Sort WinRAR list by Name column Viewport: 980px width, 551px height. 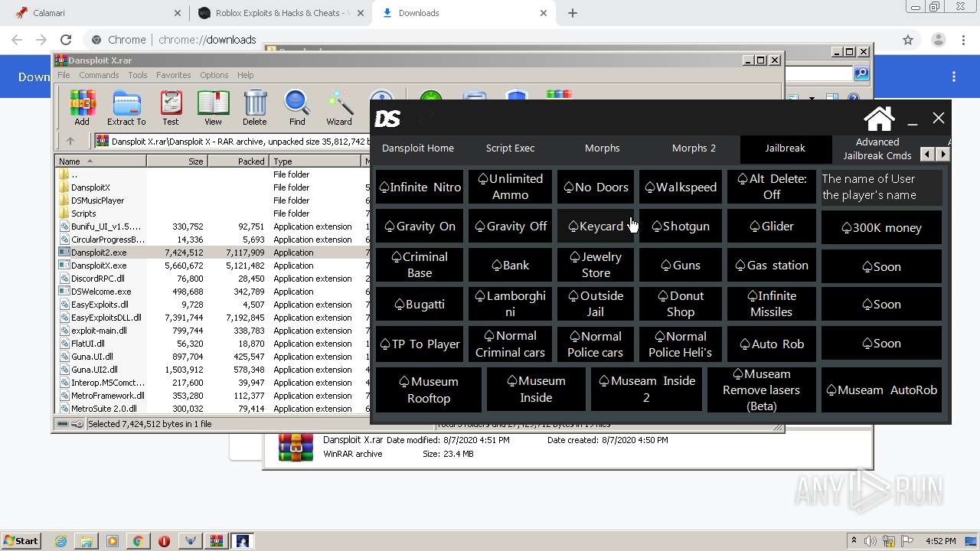point(100,161)
